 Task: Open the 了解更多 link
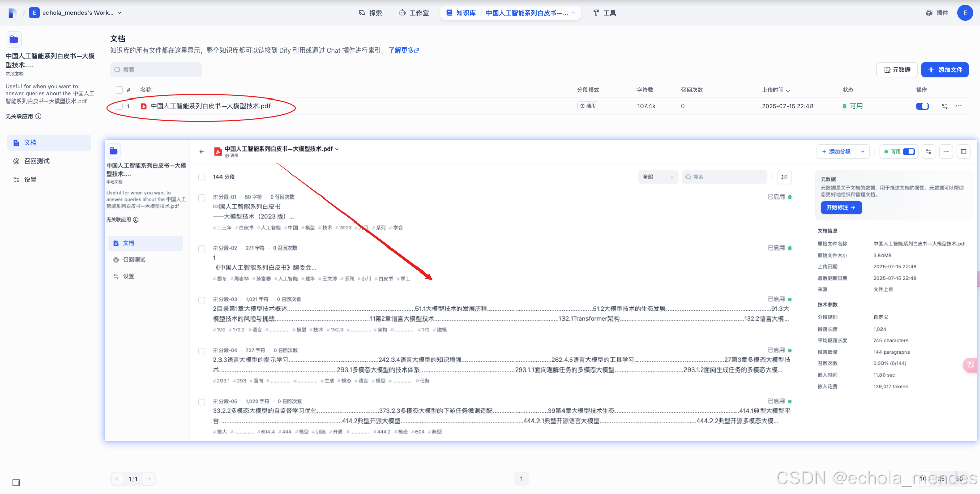(x=404, y=51)
